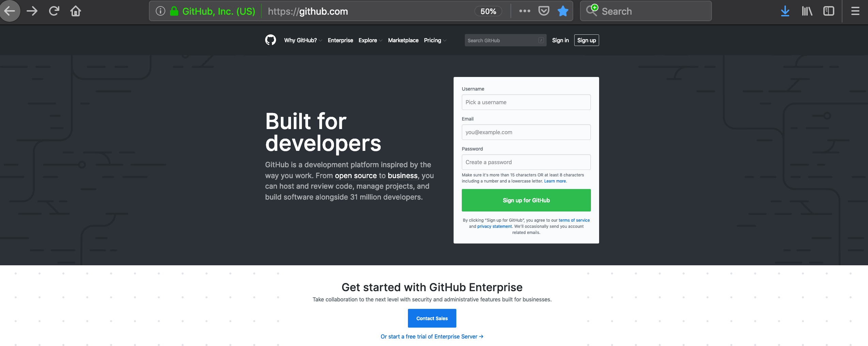Expand the Why GitHub? dropdown
Viewport: 868px width, 346px height.
(x=303, y=40)
